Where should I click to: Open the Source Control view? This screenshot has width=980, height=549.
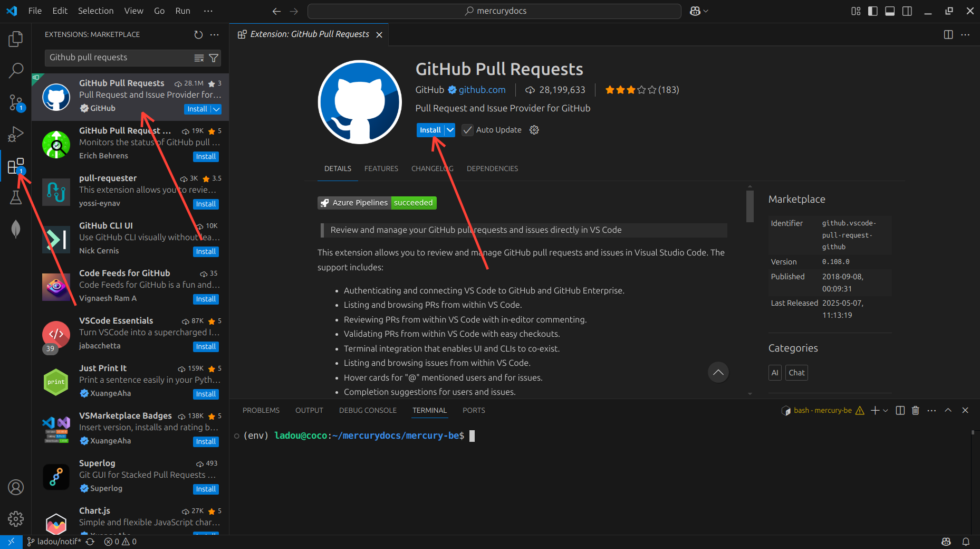click(x=16, y=102)
